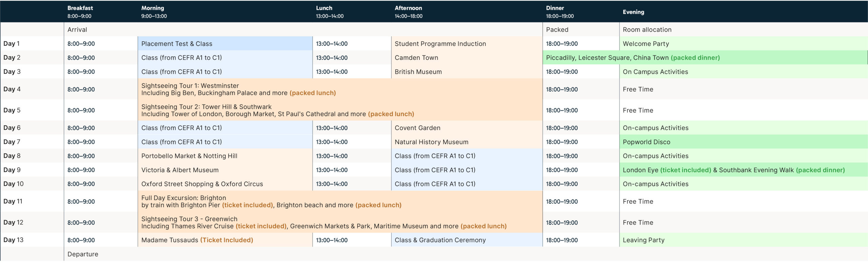Click Portobello Market & Notting Hill cell
This screenshot has width=868, height=265.
point(189,156)
